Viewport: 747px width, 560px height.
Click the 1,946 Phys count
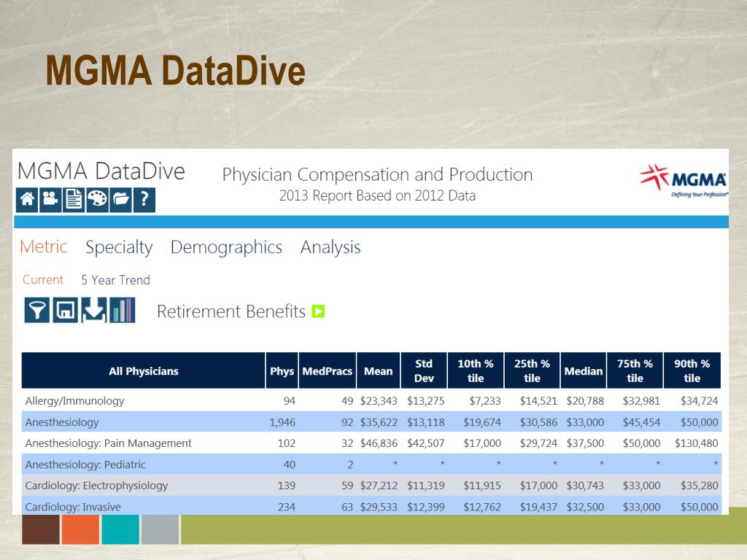(282, 422)
